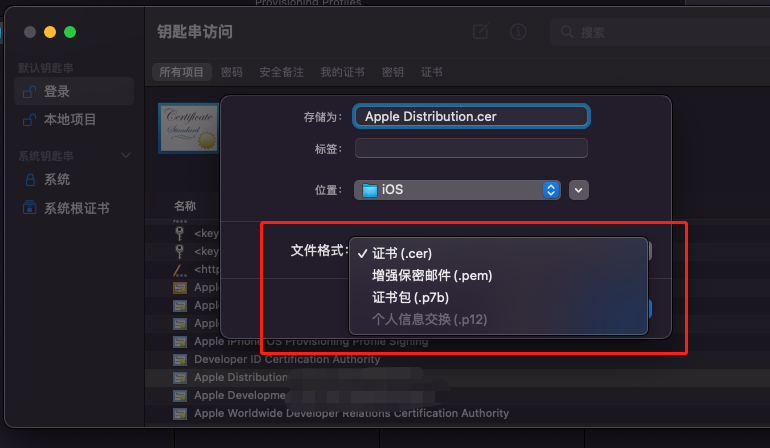Click the info icon in the toolbar
The height and width of the screenshot is (448, 770).
(x=518, y=32)
